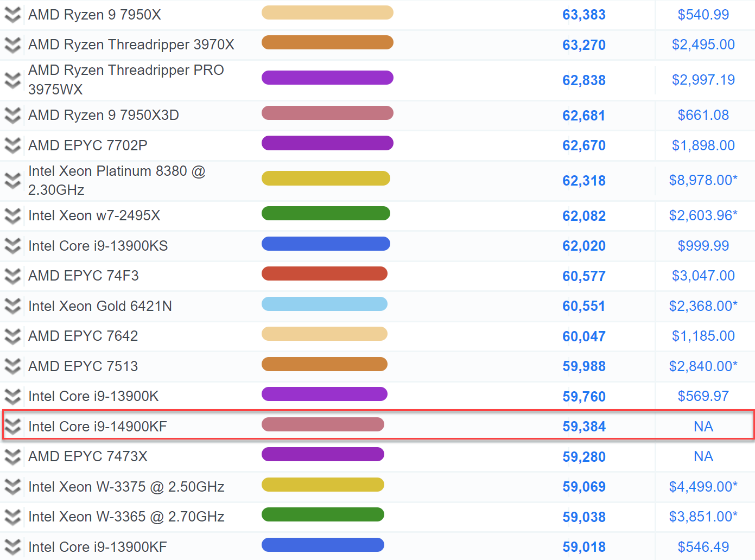Screen dimensions: 755x560
Task: Click the light blue bar for Xeon Gold 6421N
Action: [x=325, y=304]
